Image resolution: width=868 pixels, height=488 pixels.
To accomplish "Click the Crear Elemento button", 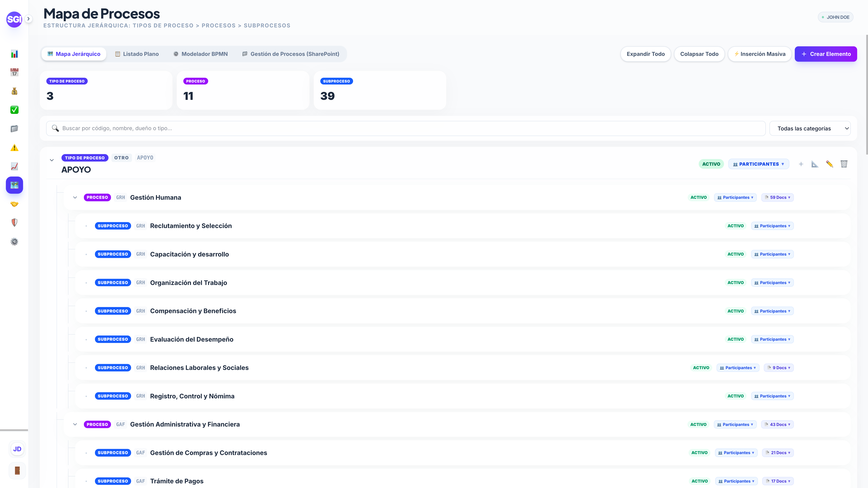I will point(826,54).
